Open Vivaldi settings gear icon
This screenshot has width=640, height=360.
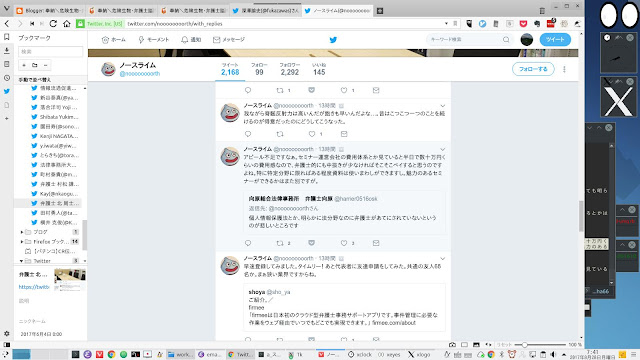point(7,334)
